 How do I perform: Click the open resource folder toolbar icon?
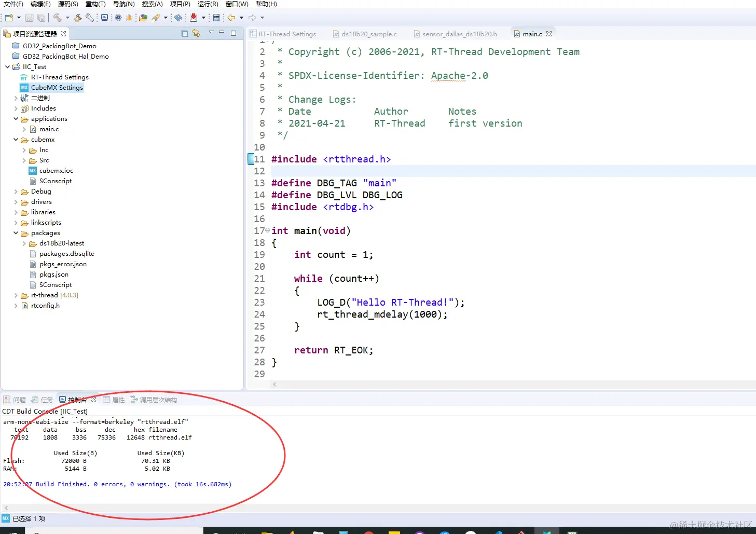pyautogui.click(x=143, y=18)
